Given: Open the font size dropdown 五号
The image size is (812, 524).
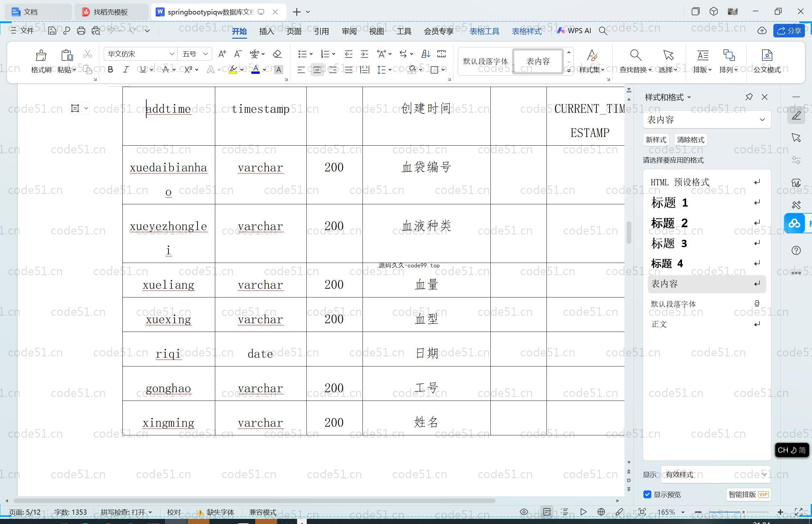Looking at the screenshot, I should click(x=206, y=54).
